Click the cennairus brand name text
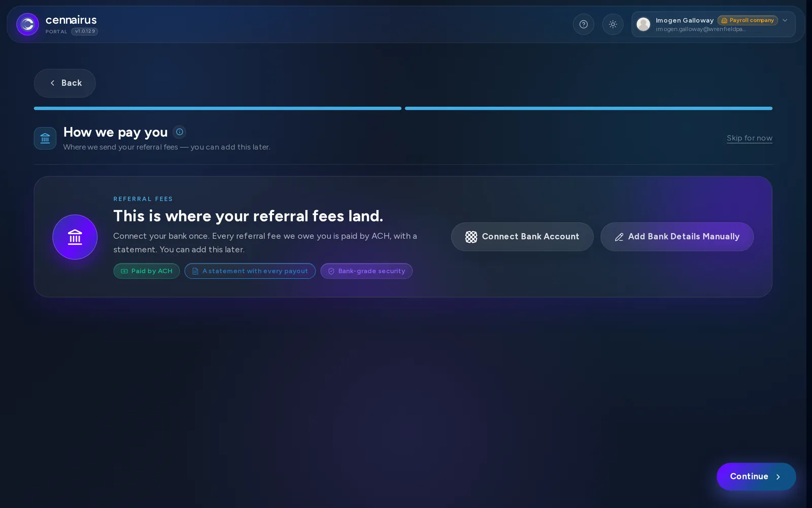Viewport: 812px width, 508px height. click(71, 20)
